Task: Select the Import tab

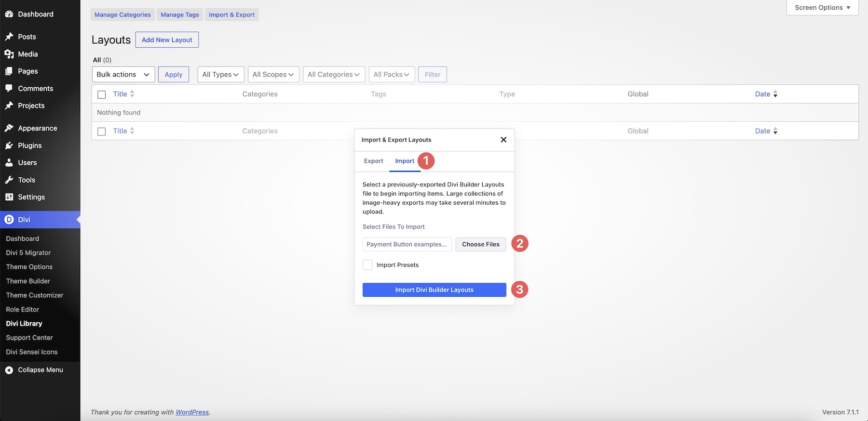Action: 405,161
